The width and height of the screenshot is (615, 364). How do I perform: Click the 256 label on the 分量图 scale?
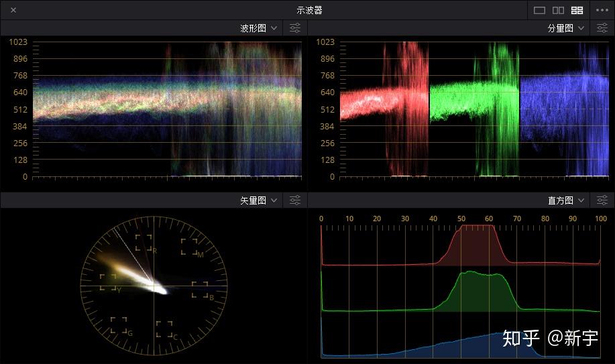[x=327, y=143]
